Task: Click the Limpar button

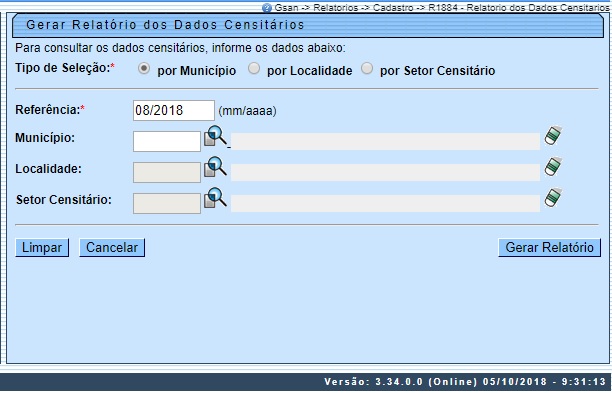Action: click(x=42, y=247)
